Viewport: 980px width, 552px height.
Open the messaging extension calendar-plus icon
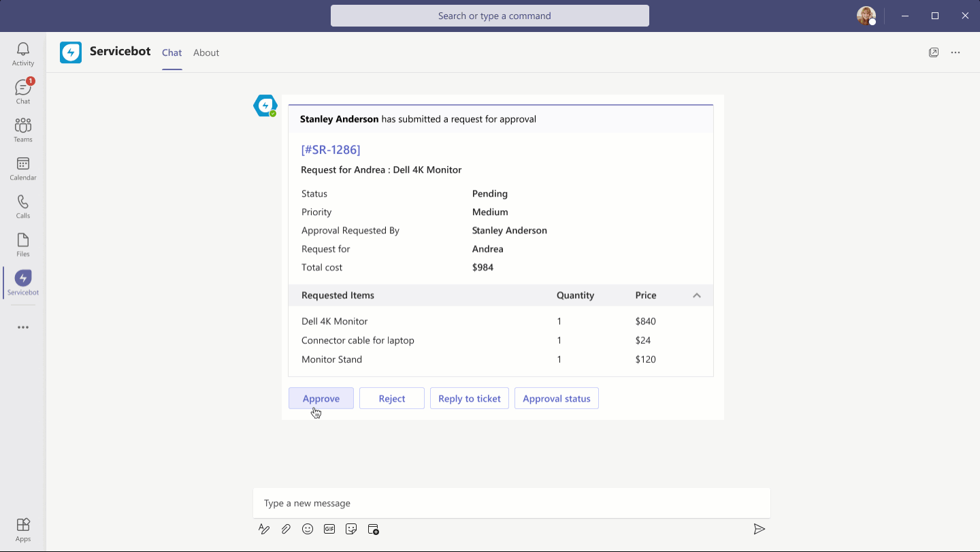(373, 529)
